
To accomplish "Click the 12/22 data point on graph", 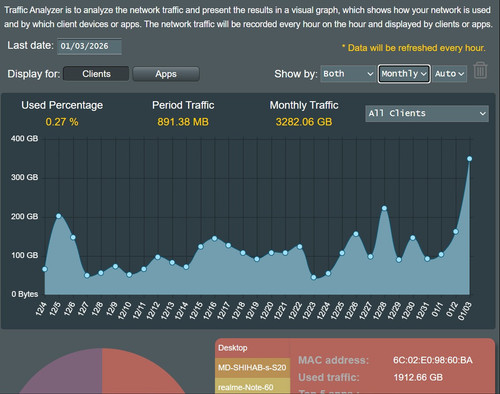I will pos(299,247).
